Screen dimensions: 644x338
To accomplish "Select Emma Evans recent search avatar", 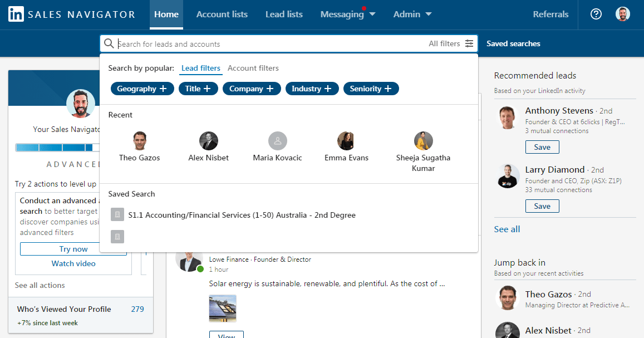I will tap(346, 141).
